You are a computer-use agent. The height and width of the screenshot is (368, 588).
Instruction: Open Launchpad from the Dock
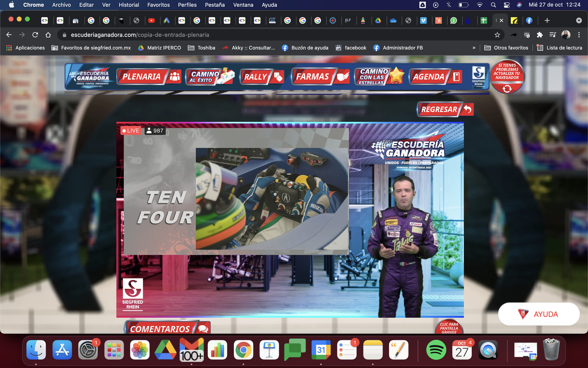click(x=114, y=350)
